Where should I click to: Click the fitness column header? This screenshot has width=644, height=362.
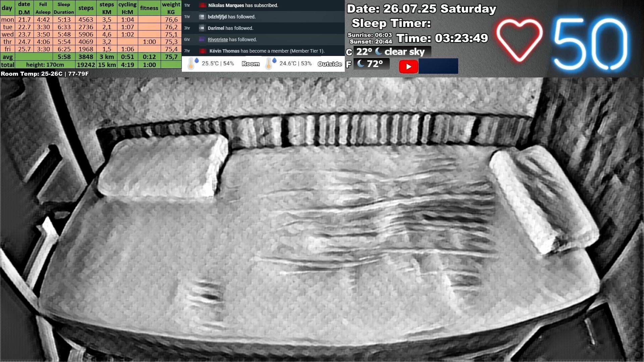click(x=149, y=8)
